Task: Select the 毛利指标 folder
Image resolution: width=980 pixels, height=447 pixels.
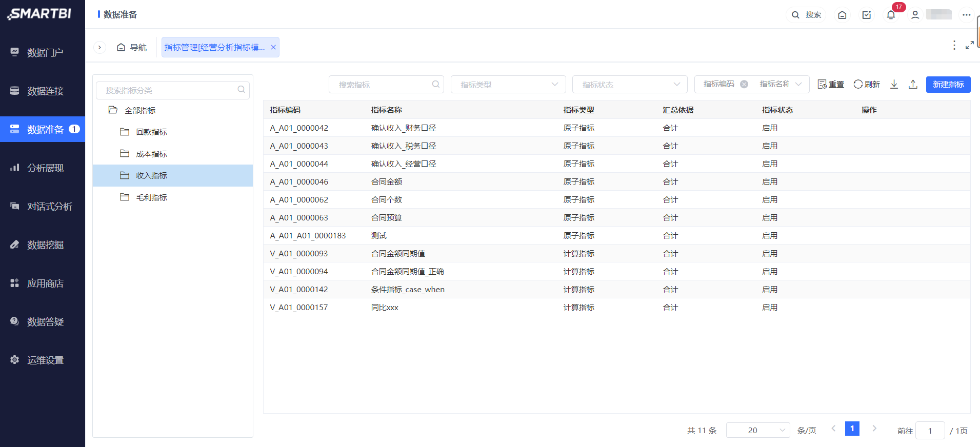Action: 173,197
